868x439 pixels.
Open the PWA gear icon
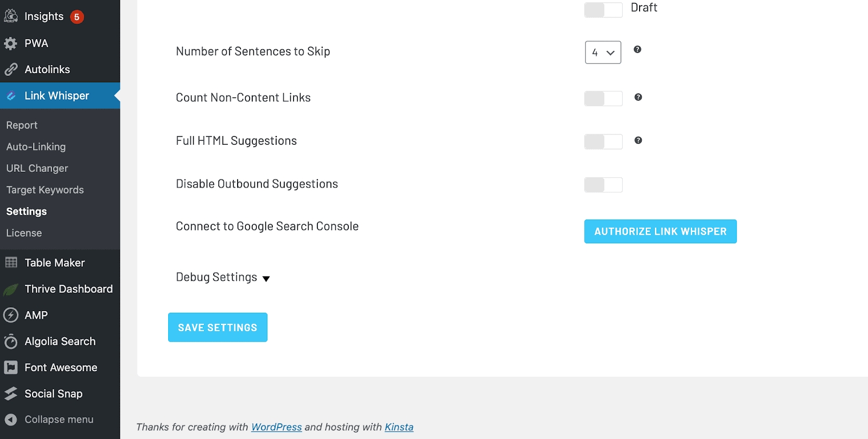pyautogui.click(x=11, y=43)
